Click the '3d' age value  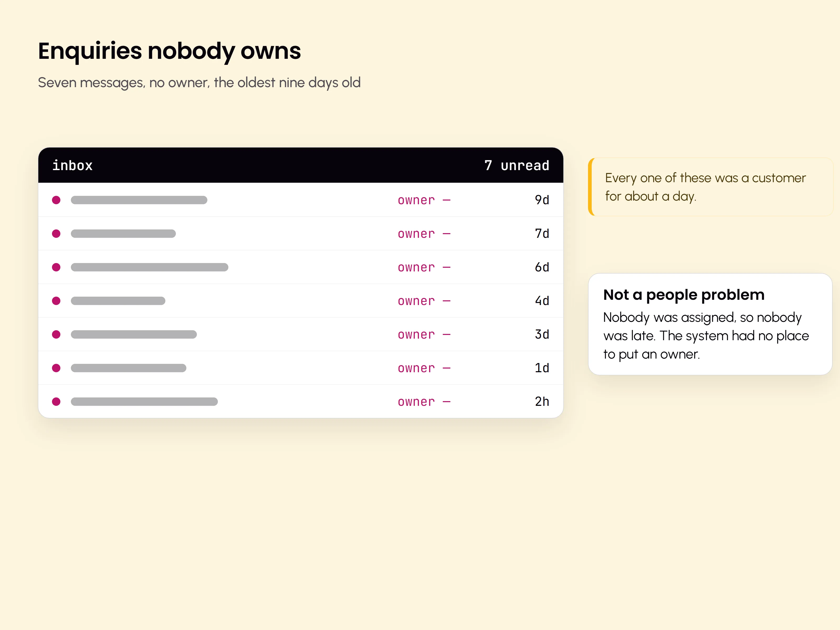[542, 334]
